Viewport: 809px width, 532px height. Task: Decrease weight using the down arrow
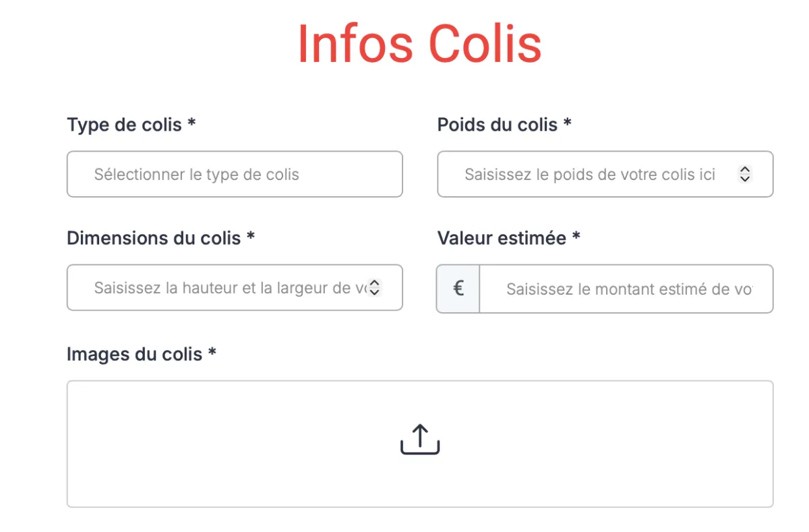pyautogui.click(x=745, y=179)
